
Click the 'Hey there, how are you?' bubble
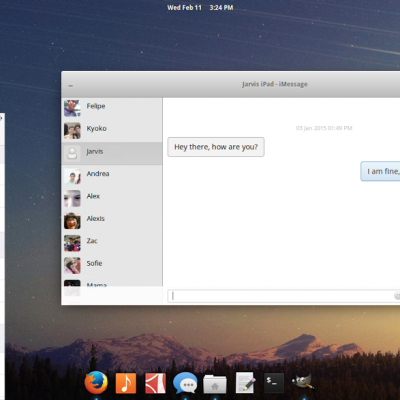tap(216, 147)
